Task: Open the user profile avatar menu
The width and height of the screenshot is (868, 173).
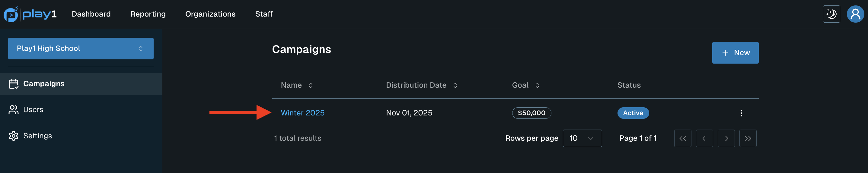Action: (855, 14)
